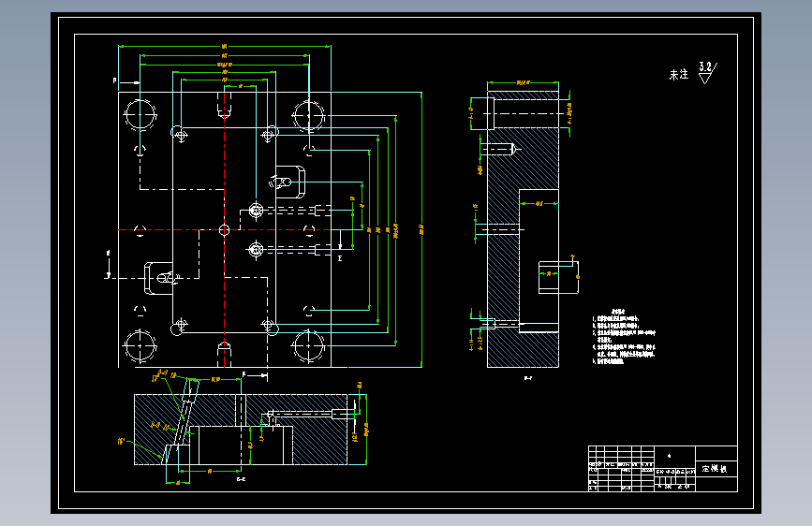Select the 3.2 roughness symbol
Viewport: 812px width, 526px height.
coord(707,73)
